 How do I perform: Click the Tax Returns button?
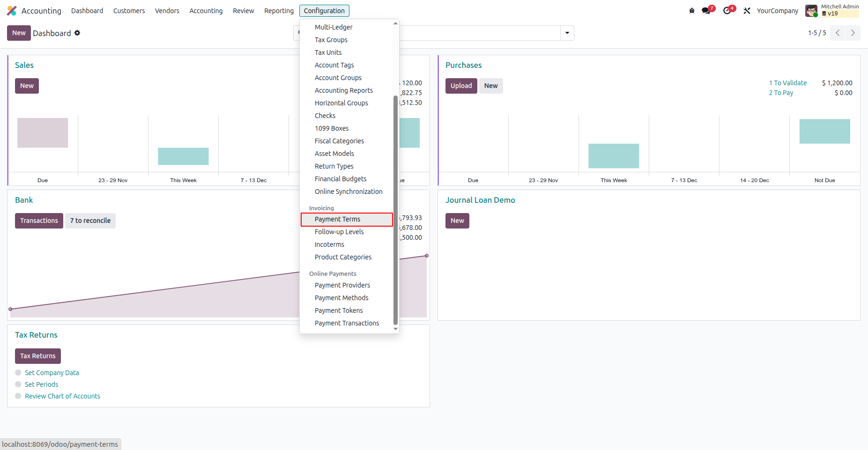coord(38,356)
